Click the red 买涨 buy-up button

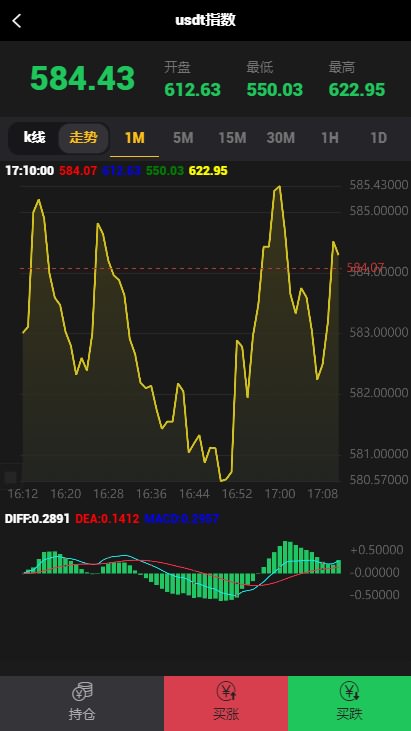(226, 703)
